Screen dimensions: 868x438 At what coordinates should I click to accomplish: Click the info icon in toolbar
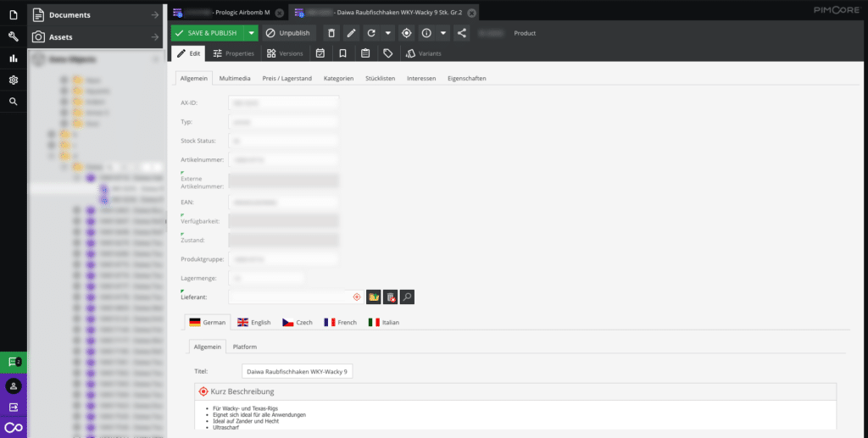coord(426,33)
